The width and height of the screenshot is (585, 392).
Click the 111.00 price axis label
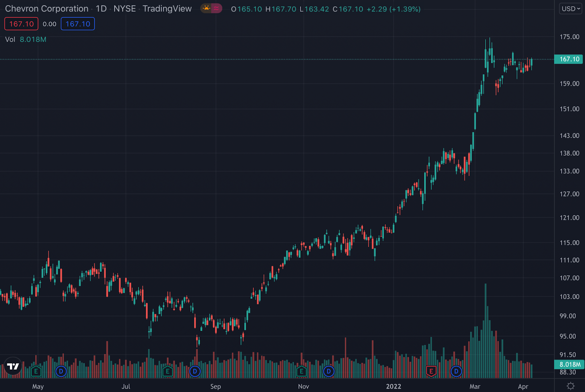569,260
